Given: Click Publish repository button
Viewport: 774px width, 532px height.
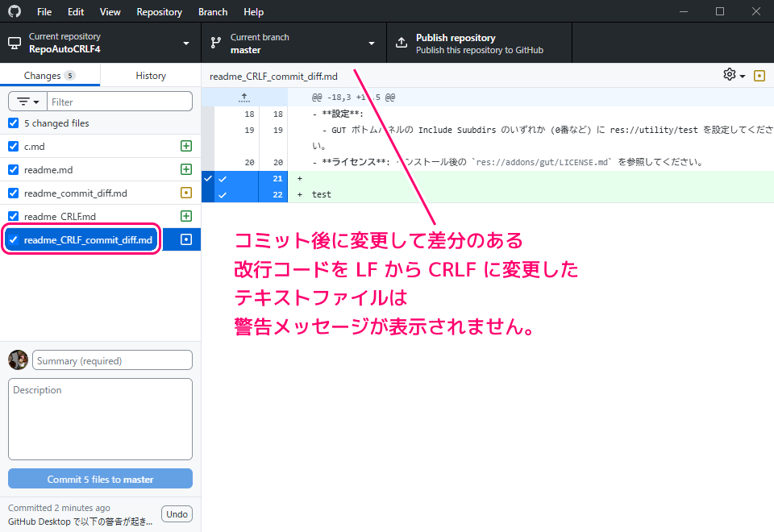Looking at the screenshot, I should [479, 43].
